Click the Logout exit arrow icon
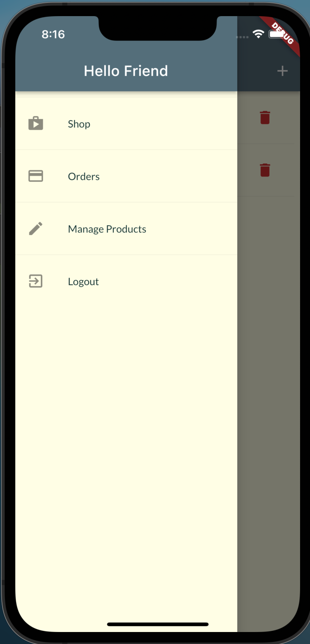Screen dimensions: 310x644 36,281
